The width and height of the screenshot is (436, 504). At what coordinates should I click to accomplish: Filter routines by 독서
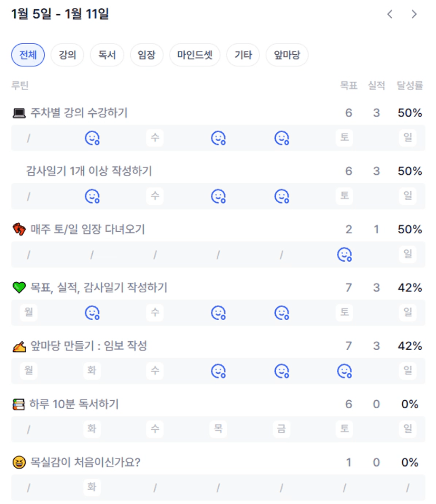(106, 55)
